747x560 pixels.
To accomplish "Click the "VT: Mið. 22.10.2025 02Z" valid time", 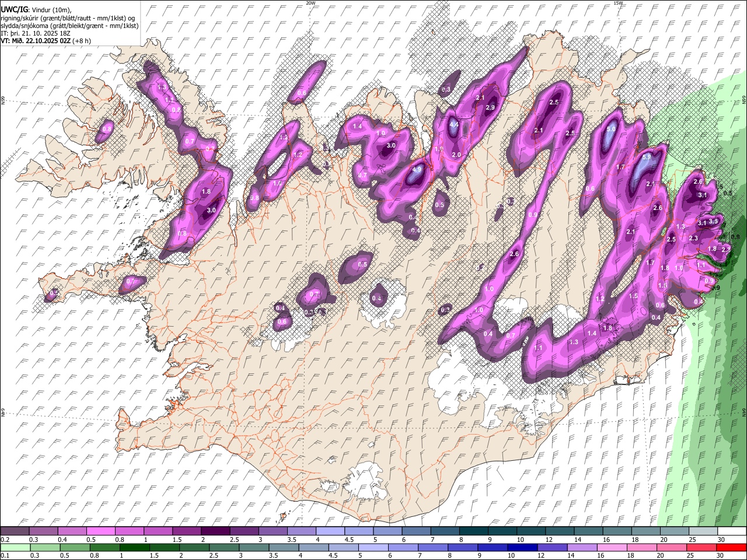I will point(35,41).
